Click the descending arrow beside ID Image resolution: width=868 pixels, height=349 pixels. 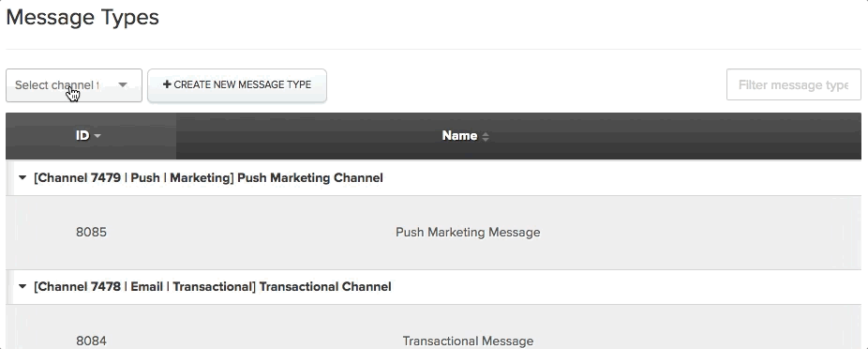point(97,136)
